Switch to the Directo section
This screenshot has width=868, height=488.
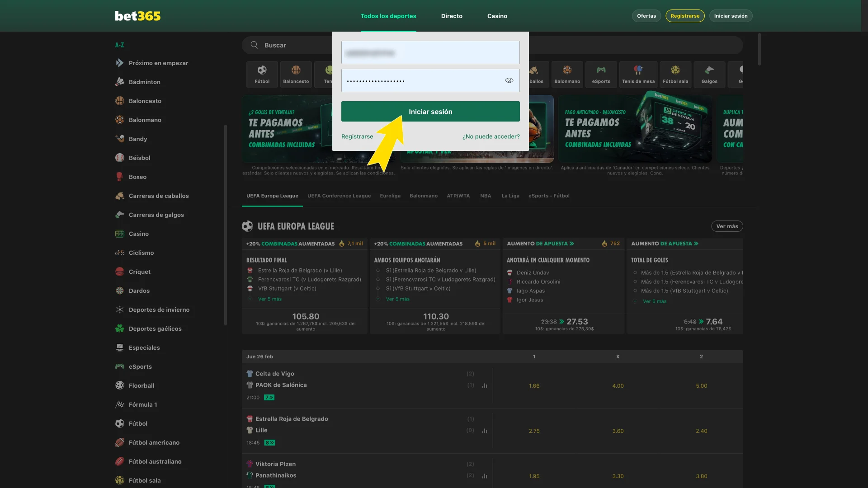[452, 16]
